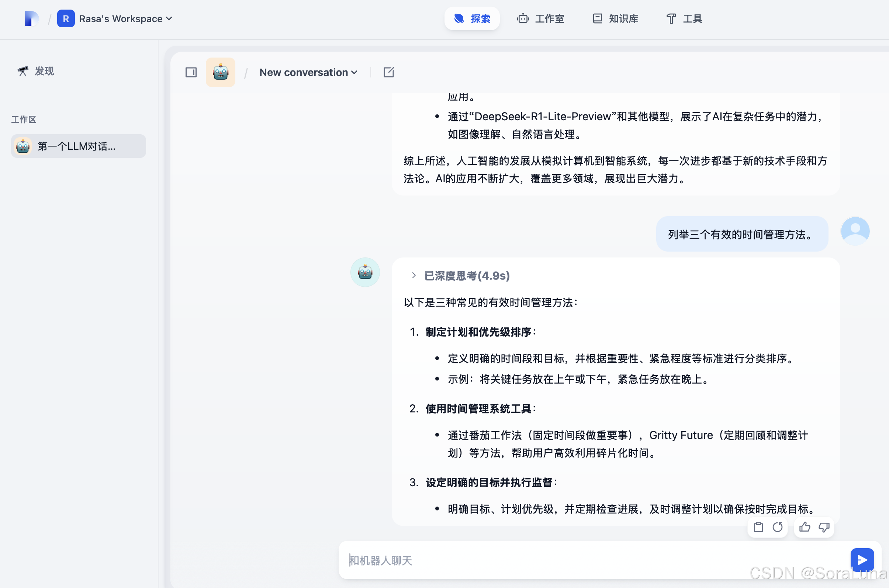Open the 工具 tab
The width and height of the screenshot is (889, 588).
click(684, 19)
